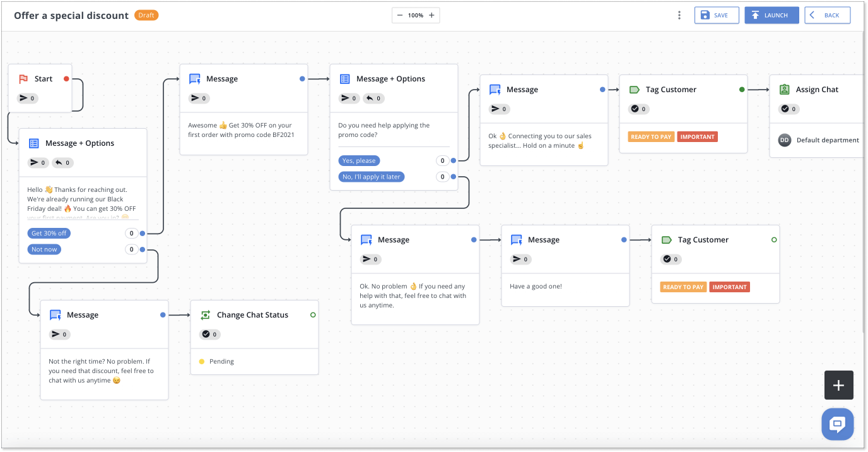The height and width of the screenshot is (452, 868).
Task: Add a new node with the plus button
Action: pos(838,385)
